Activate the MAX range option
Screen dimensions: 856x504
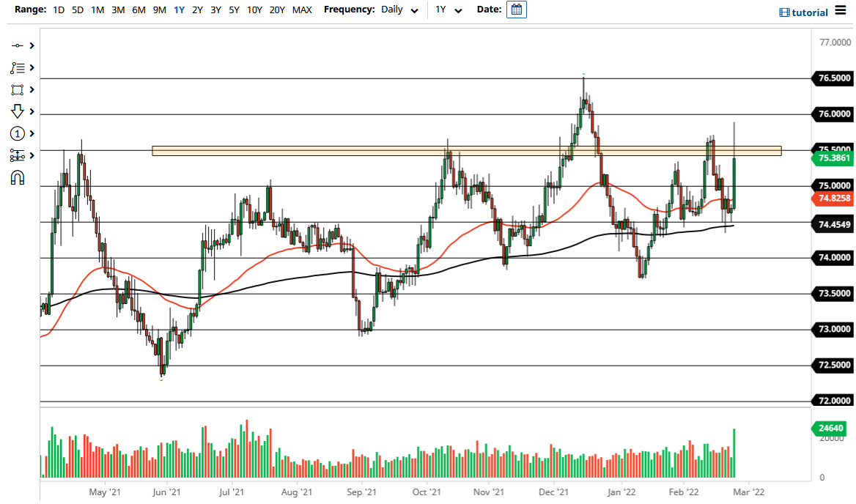302,10
